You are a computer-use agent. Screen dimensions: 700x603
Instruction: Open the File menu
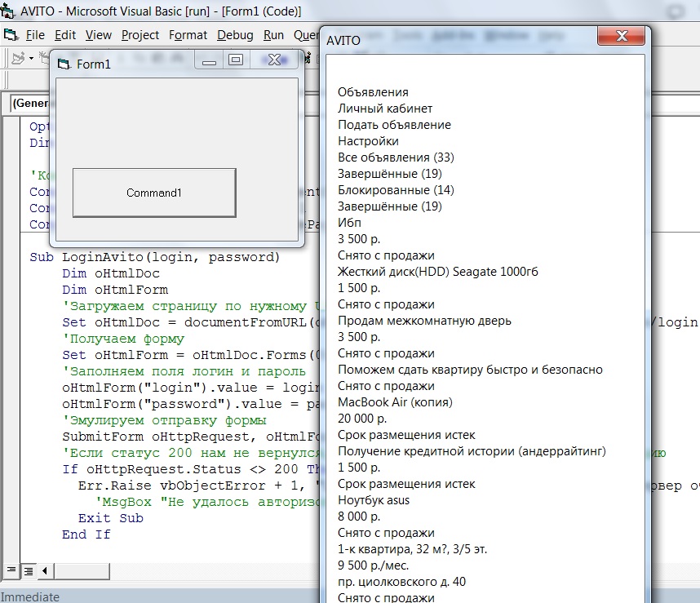35,35
